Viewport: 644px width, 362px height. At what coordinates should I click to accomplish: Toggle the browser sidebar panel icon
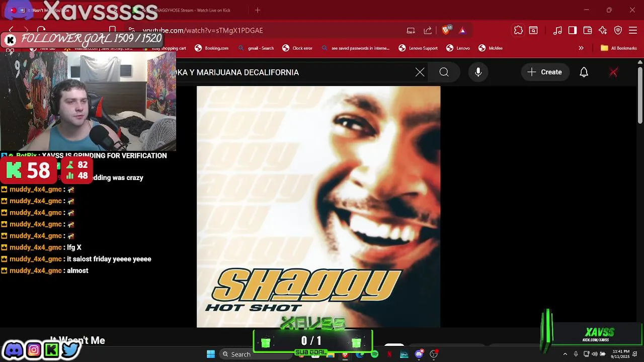573,31
